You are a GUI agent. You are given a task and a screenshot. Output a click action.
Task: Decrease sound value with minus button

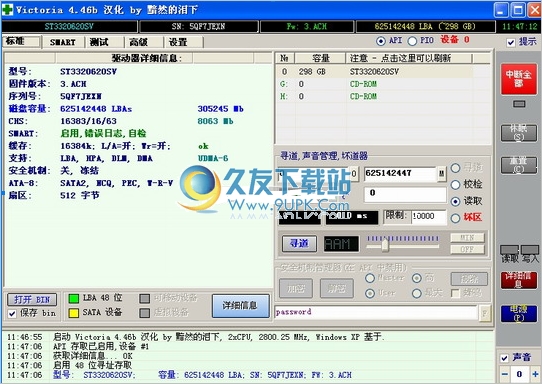click(505, 374)
